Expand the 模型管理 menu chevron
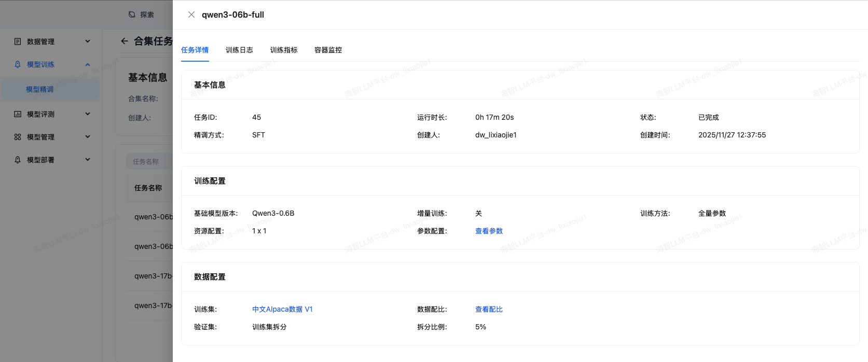Viewport: 868px width, 362px height. (88, 137)
